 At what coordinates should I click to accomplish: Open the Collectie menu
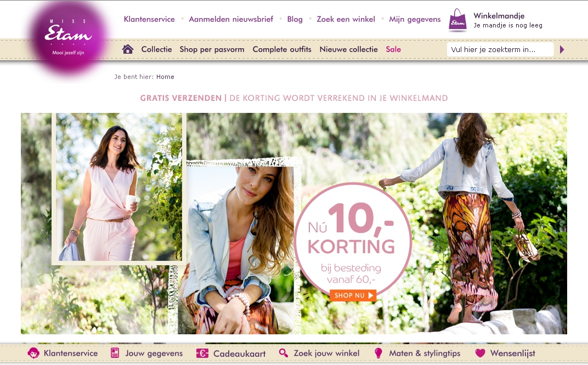pyautogui.click(x=156, y=49)
